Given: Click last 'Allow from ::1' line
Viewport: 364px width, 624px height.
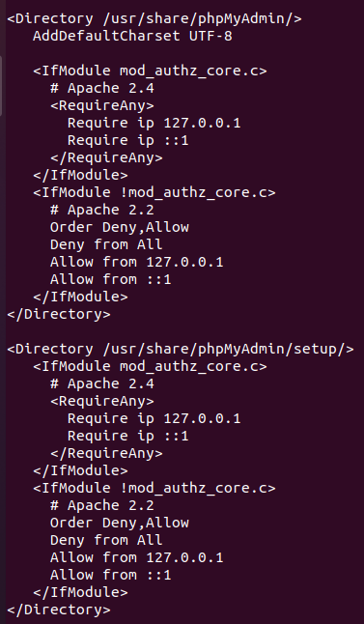Looking at the screenshot, I should coord(111,575).
